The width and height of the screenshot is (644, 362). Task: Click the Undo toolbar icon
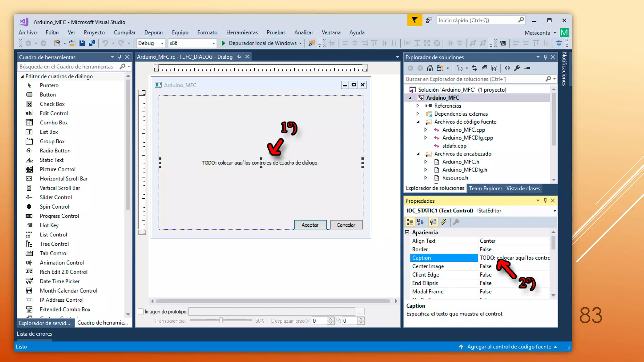point(105,43)
